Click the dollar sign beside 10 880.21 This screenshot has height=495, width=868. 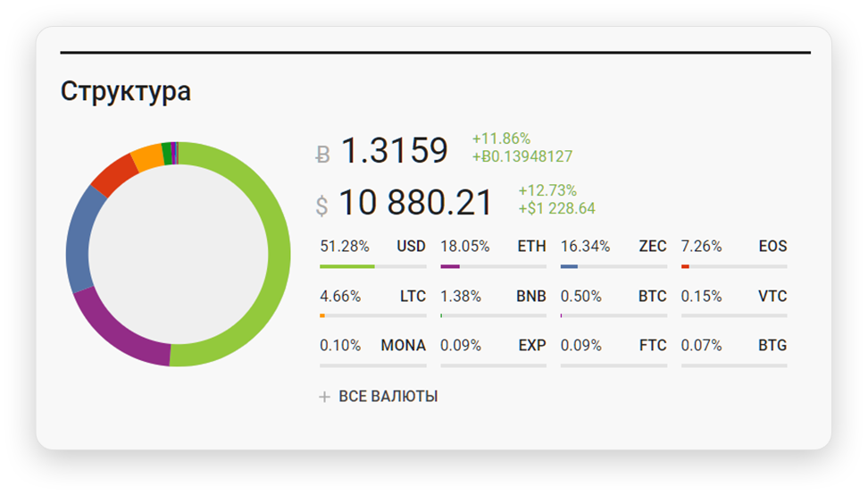(321, 206)
